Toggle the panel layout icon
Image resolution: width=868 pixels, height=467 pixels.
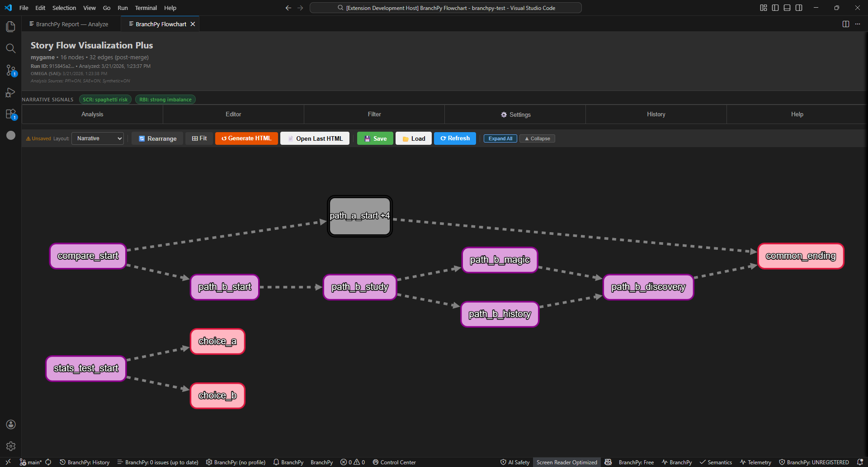coord(787,8)
